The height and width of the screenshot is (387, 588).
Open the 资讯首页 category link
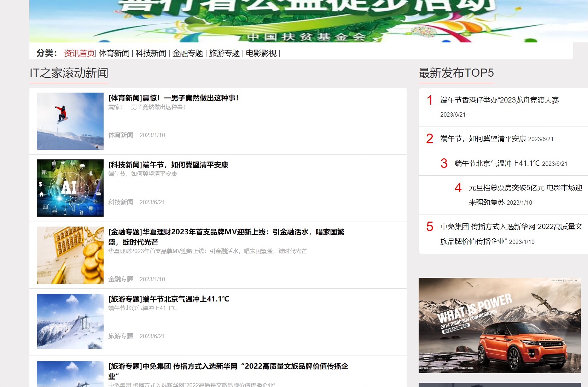(80, 53)
